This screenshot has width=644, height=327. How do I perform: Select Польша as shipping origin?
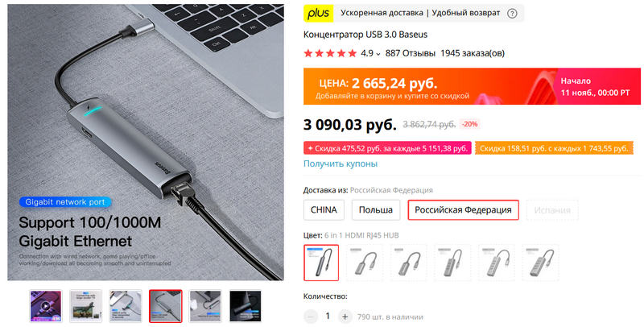click(376, 210)
